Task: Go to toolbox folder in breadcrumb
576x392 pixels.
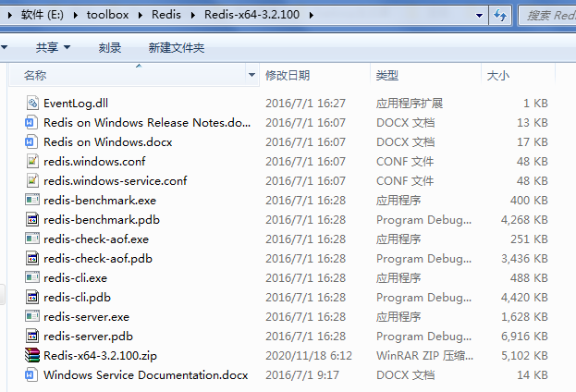Action: pos(107,15)
